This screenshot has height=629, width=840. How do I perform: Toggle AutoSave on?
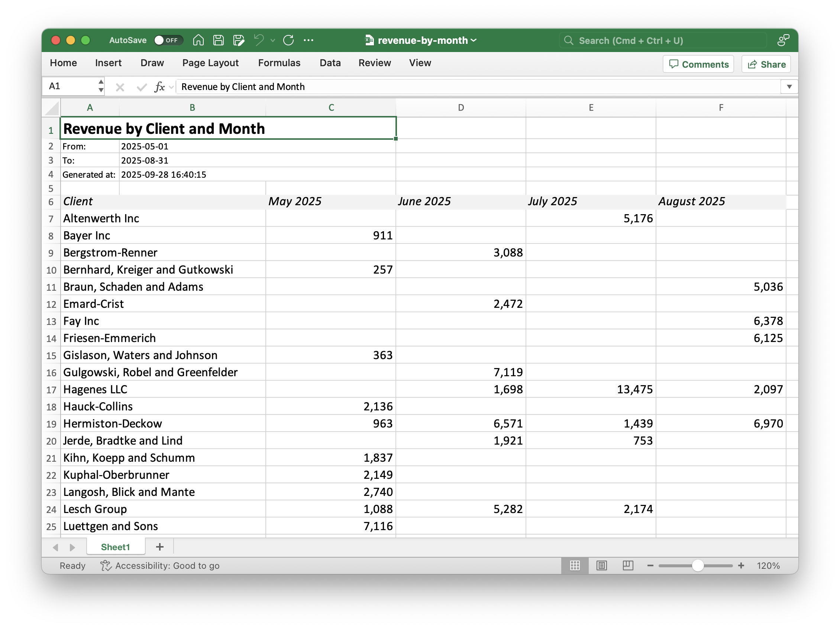pyautogui.click(x=168, y=40)
